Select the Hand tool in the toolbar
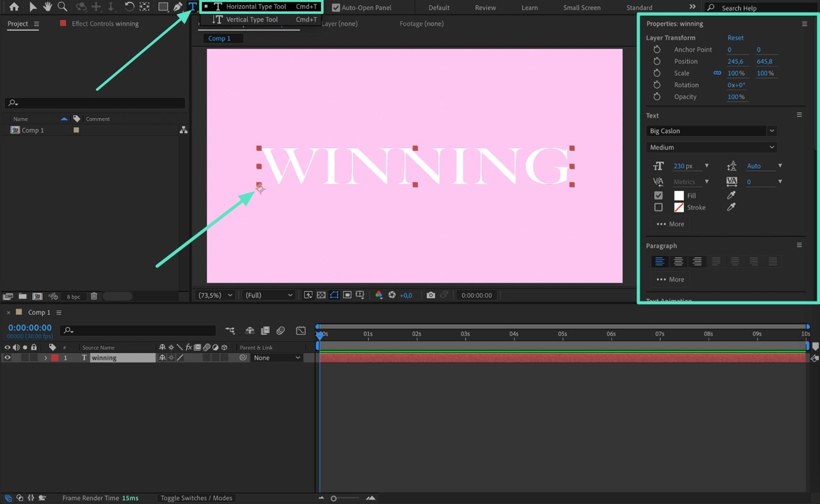This screenshot has width=820, height=504. point(47,7)
